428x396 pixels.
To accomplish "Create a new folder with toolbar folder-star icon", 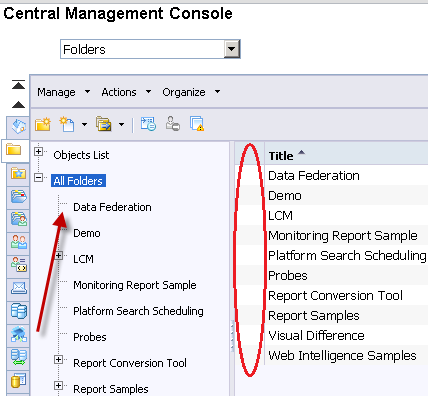I will [x=43, y=124].
